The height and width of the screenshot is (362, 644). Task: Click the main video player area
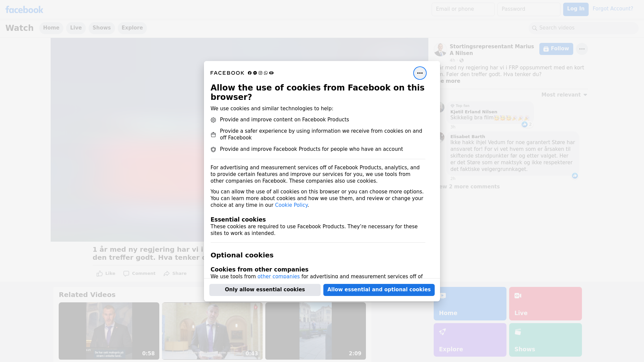tap(127, 139)
